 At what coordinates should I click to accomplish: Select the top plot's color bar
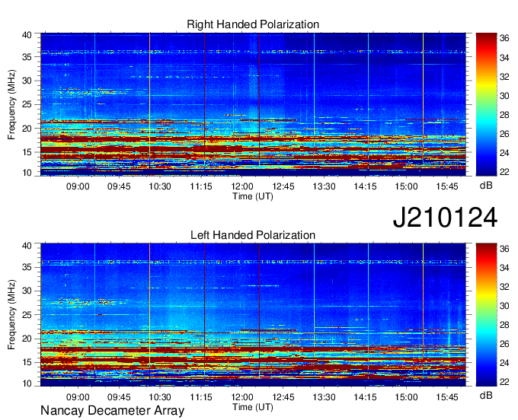[x=486, y=104]
